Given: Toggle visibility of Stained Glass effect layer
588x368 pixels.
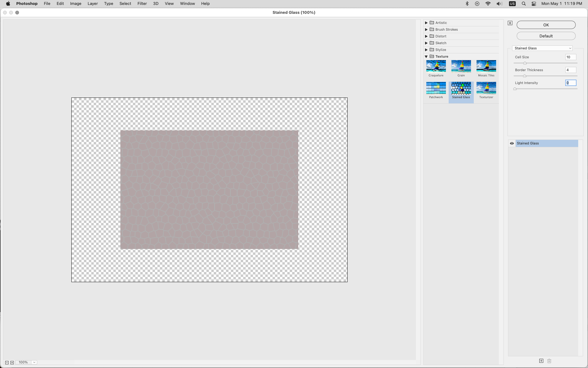Looking at the screenshot, I should [x=512, y=143].
